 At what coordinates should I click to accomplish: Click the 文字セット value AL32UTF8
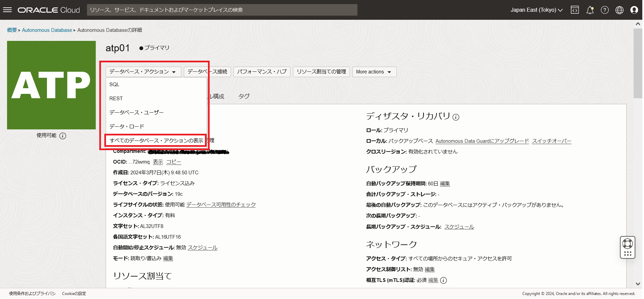[x=152, y=227]
